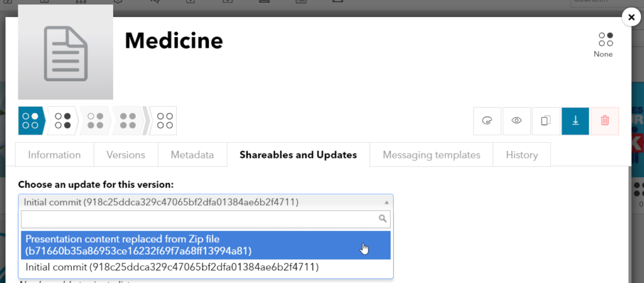Select the second workflow stage icon

63,121
